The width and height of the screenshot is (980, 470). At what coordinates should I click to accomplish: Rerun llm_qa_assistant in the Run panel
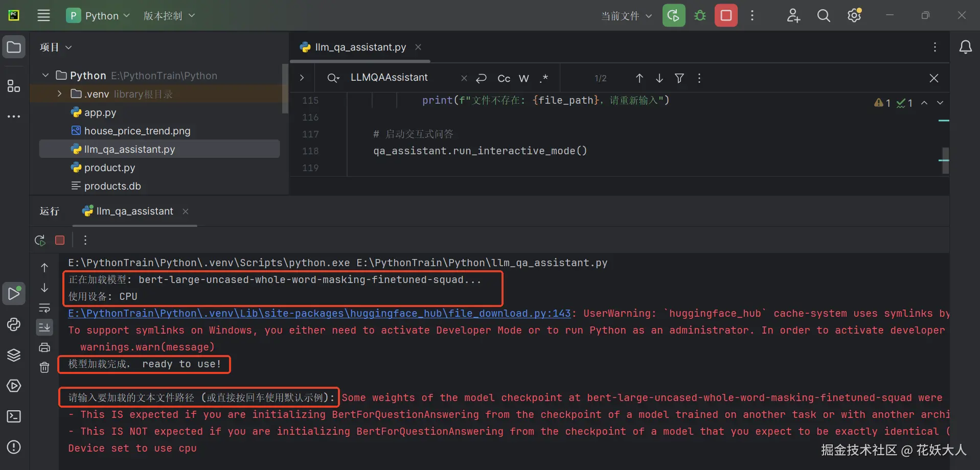[40, 240]
